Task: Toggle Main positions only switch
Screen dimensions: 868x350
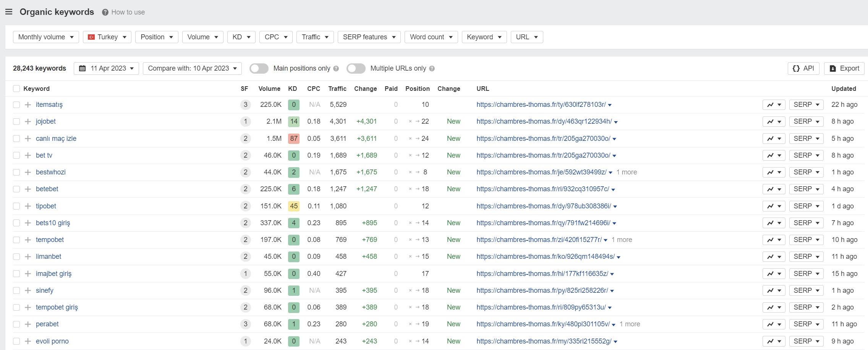Action: pos(259,68)
